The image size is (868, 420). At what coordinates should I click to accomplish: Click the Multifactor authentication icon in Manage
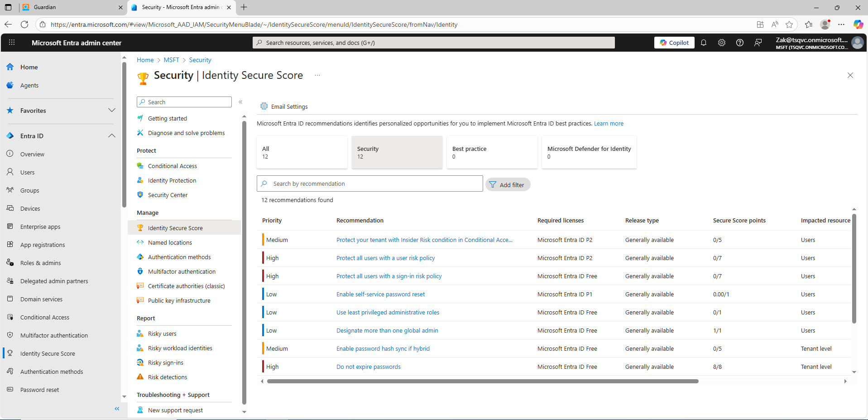[140, 271]
